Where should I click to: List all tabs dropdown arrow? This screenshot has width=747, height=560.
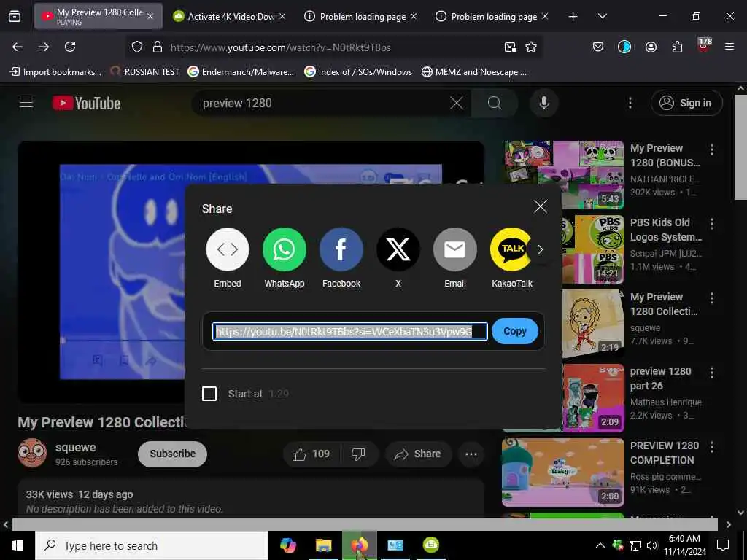click(x=602, y=16)
